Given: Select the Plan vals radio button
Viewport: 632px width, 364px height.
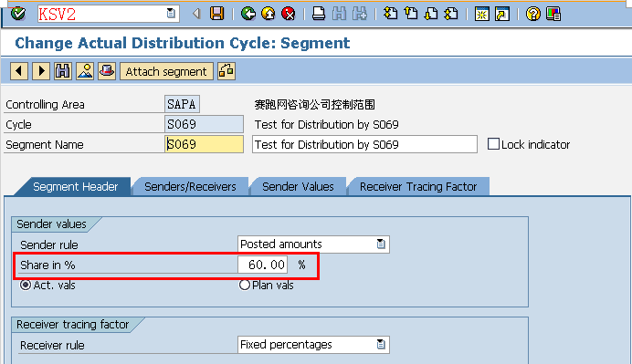Looking at the screenshot, I should coord(244,285).
